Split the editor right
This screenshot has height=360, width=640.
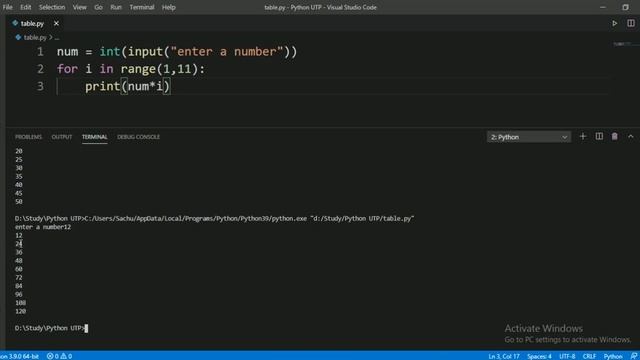click(x=631, y=24)
